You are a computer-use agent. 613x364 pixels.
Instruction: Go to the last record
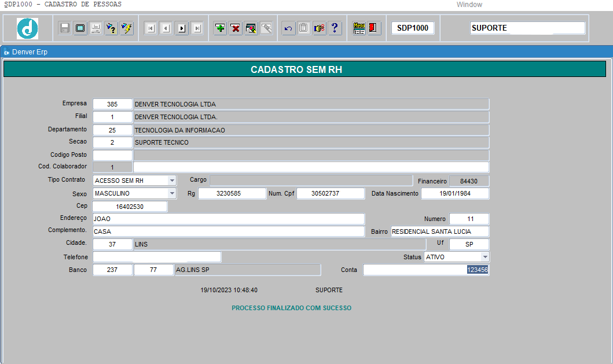point(197,28)
